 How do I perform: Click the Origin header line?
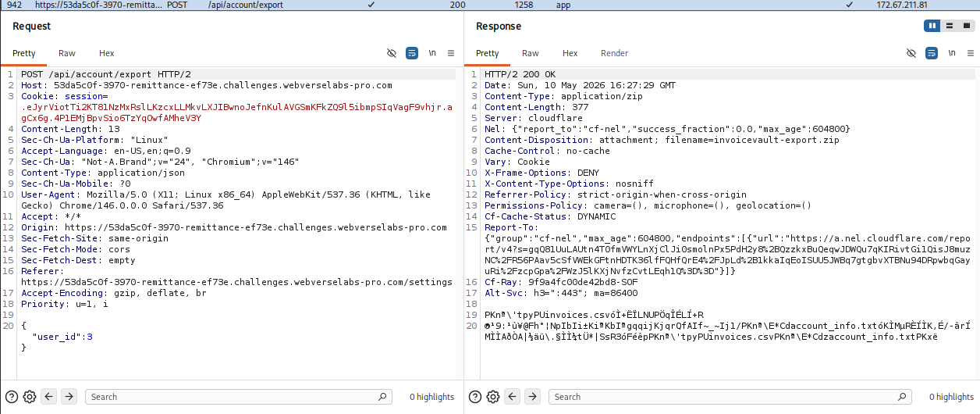234,227
